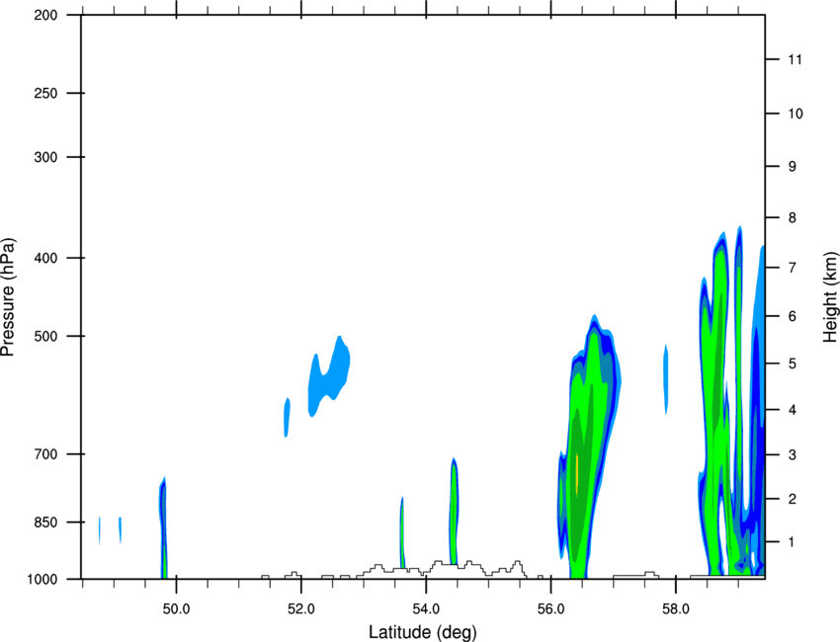This screenshot has width=840, height=642.
Task: Pick the 3 km height tick label
Action: click(x=792, y=455)
